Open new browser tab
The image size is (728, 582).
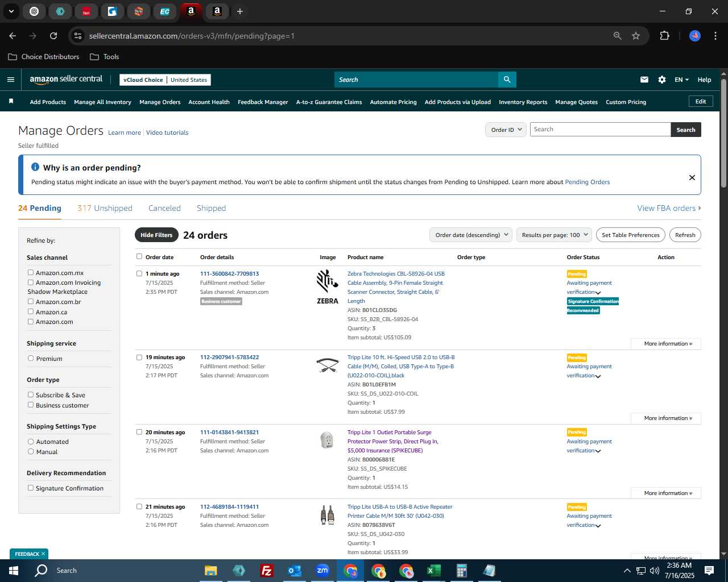tap(240, 11)
